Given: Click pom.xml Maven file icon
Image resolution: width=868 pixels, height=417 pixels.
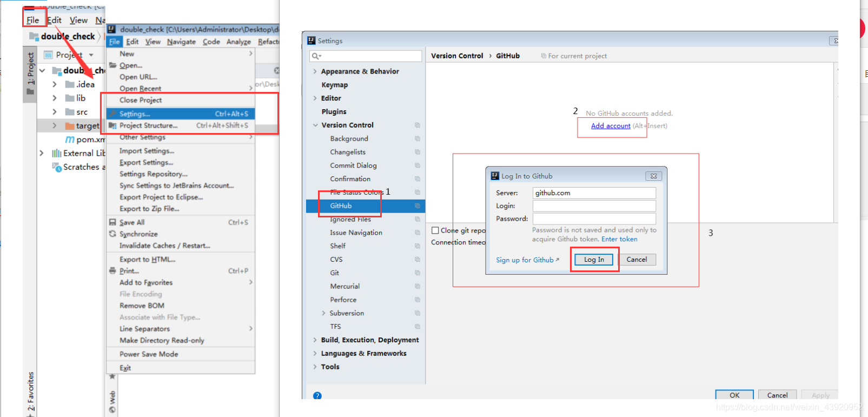Looking at the screenshot, I should point(70,140).
